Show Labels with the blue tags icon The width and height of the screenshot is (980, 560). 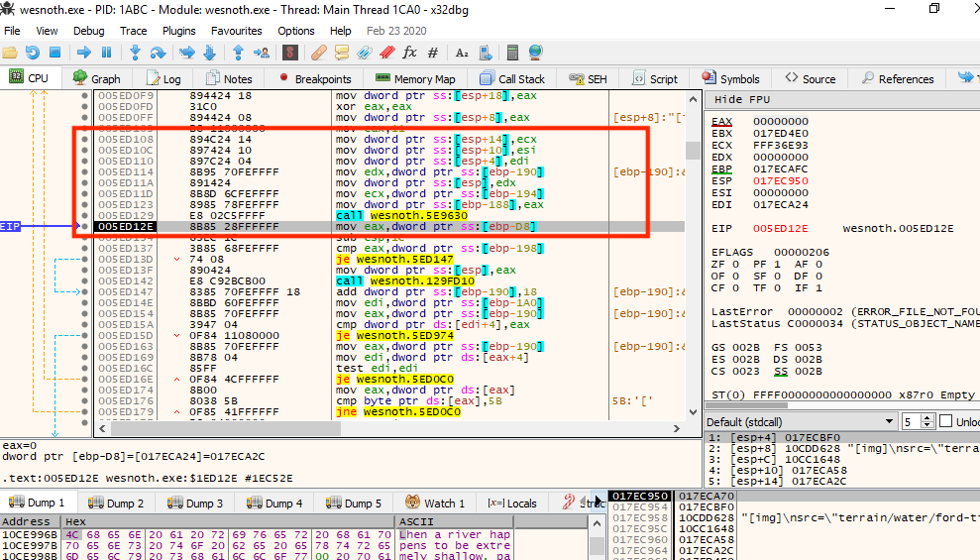(x=365, y=53)
